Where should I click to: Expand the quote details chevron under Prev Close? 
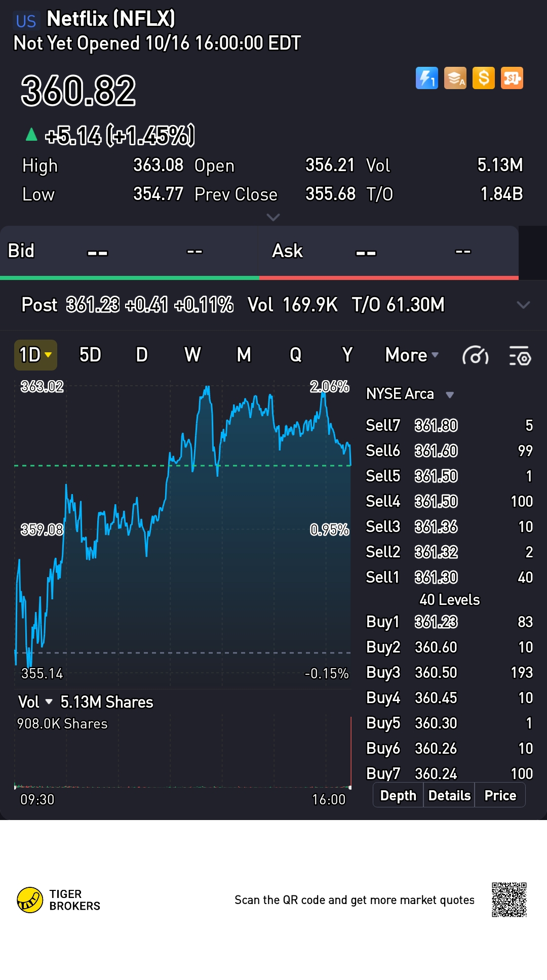point(273,217)
